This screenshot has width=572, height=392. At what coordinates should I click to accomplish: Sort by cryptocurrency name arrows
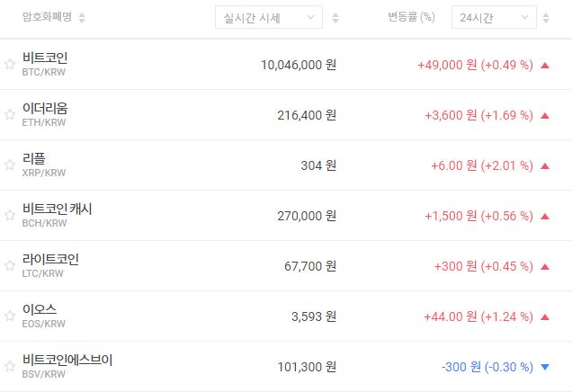tap(83, 18)
